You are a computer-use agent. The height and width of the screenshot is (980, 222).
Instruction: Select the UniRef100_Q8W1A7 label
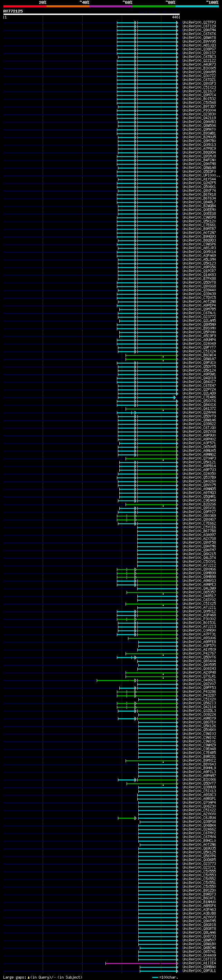pyautogui.click(x=199, y=359)
